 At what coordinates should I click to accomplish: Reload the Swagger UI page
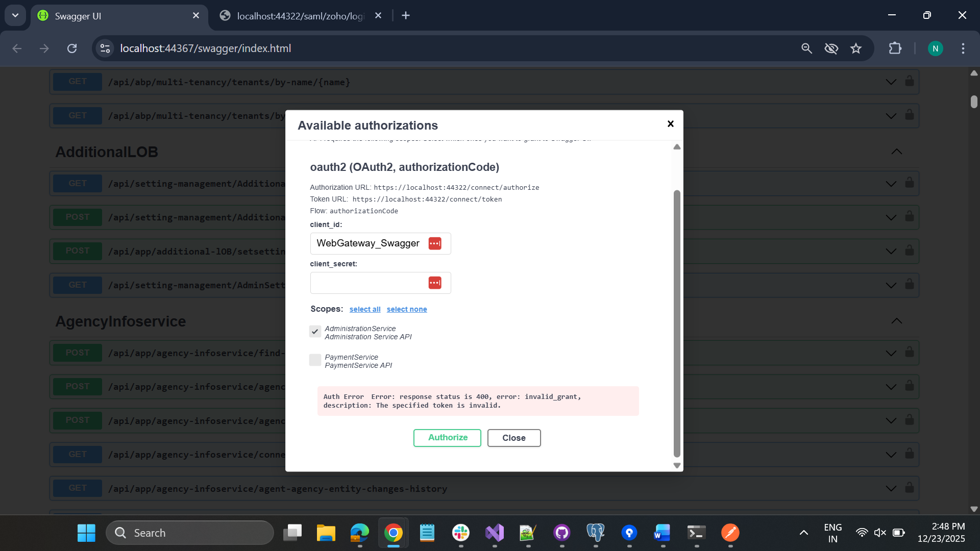(72, 48)
